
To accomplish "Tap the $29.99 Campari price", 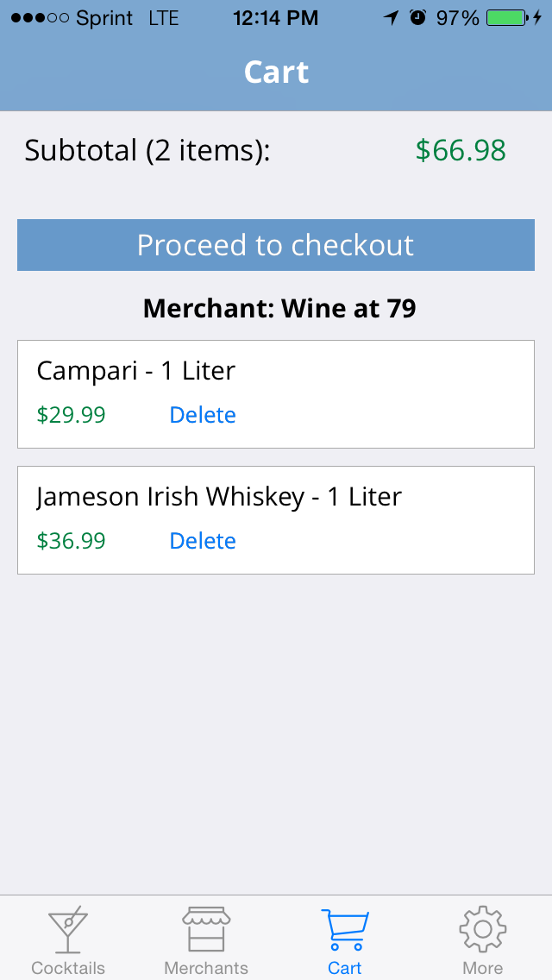I will [71, 415].
